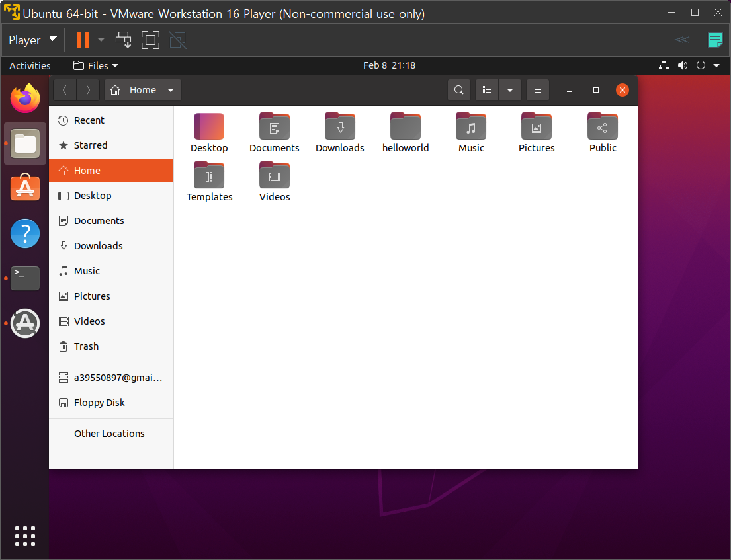Select Desktop in the sidebar
Screen dimensions: 731x560
click(111, 196)
